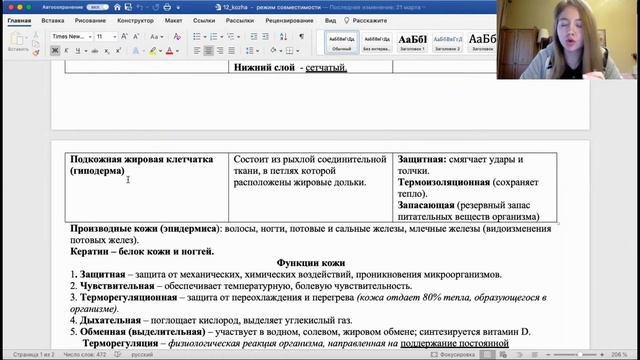The height and width of the screenshot is (360, 640).
Task: Align text to the right
Action: [x=220, y=51]
